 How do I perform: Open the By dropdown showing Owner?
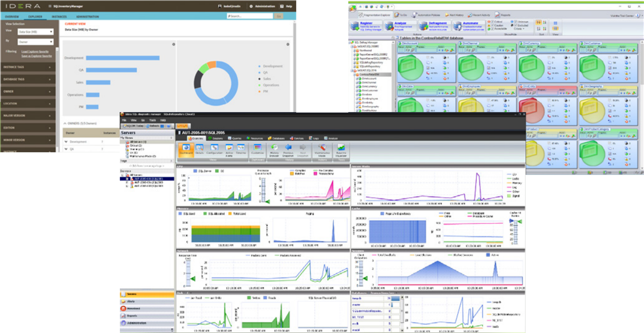35,42
